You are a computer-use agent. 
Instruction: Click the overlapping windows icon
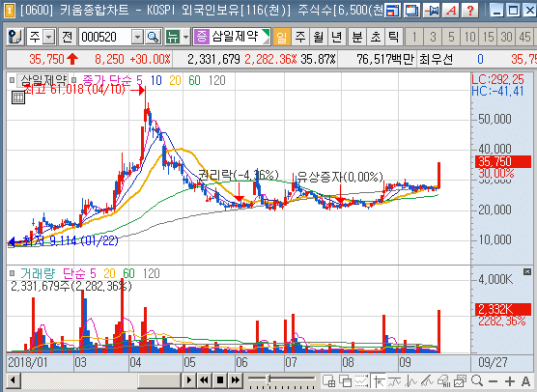345,380
